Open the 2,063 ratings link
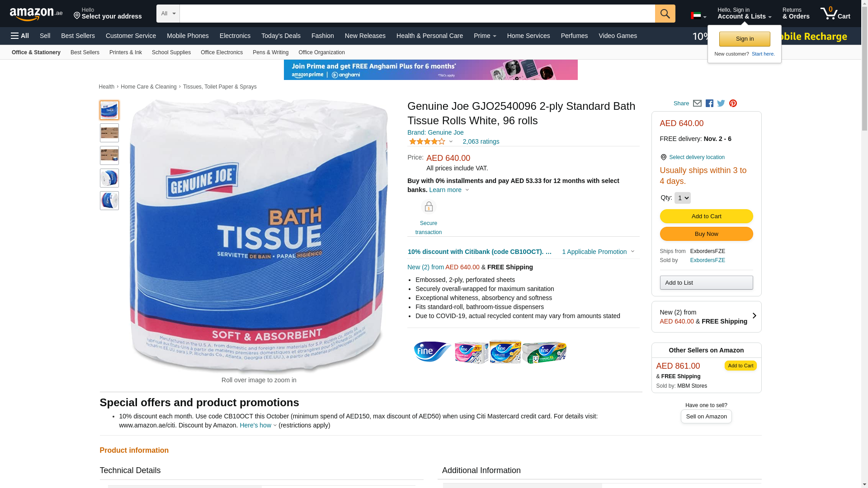 coord(481,141)
